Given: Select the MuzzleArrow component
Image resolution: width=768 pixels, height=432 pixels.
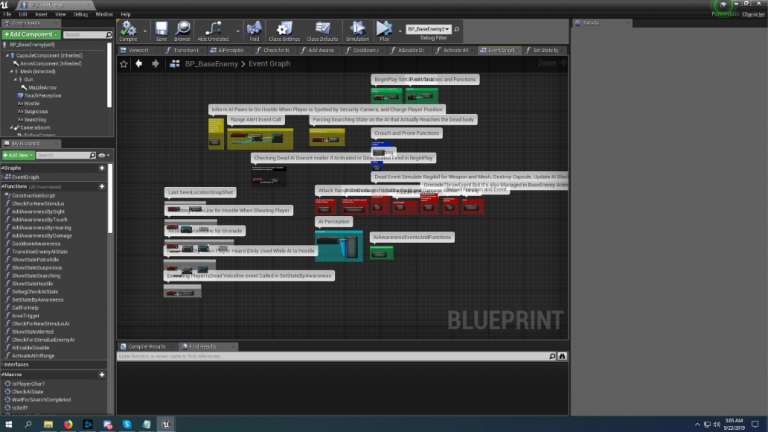Looking at the screenshot, I should (x=42, y=88).
